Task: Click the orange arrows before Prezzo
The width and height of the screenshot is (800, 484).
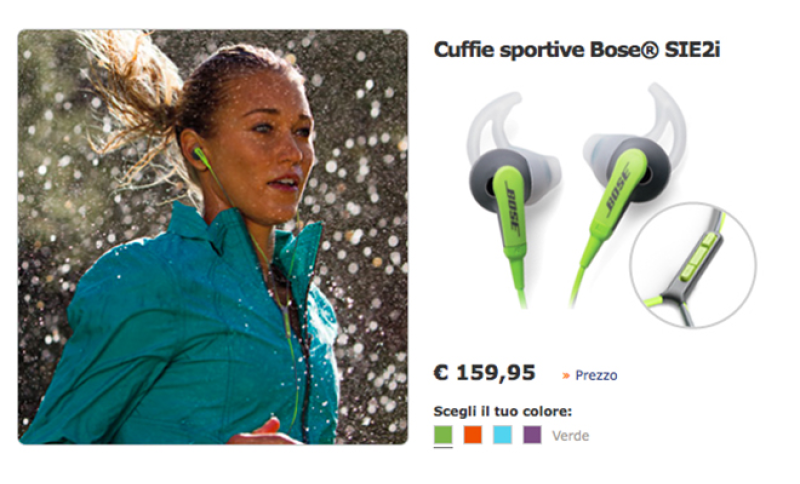Action: click(x=565, y=376)
